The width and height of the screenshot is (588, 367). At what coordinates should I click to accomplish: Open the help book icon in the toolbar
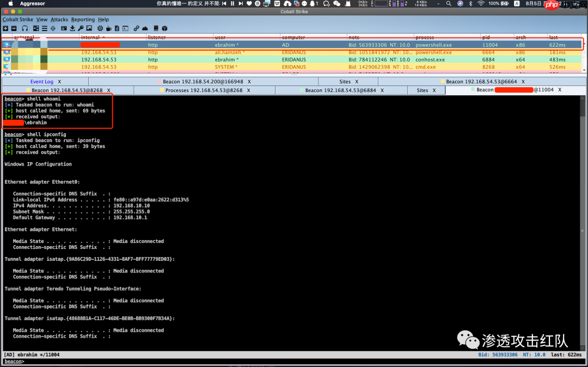pos(156,28)
